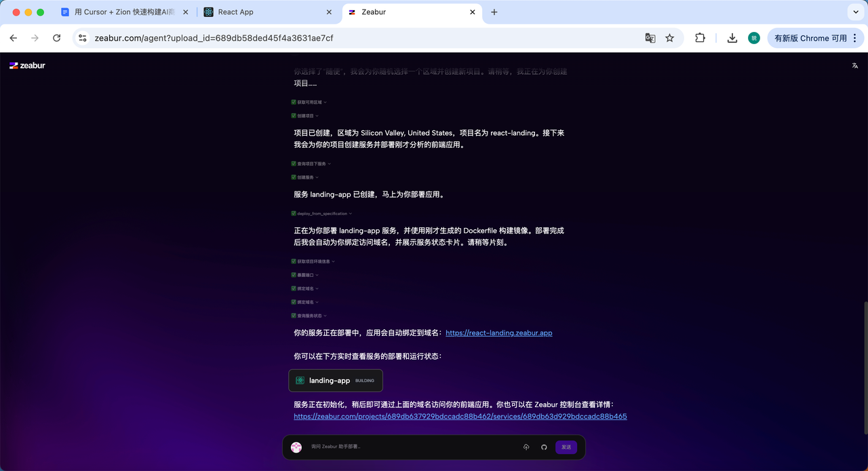The image size is (868, 471).
Task: Close the Zeabur tab
Action: [x=473, y=12]
